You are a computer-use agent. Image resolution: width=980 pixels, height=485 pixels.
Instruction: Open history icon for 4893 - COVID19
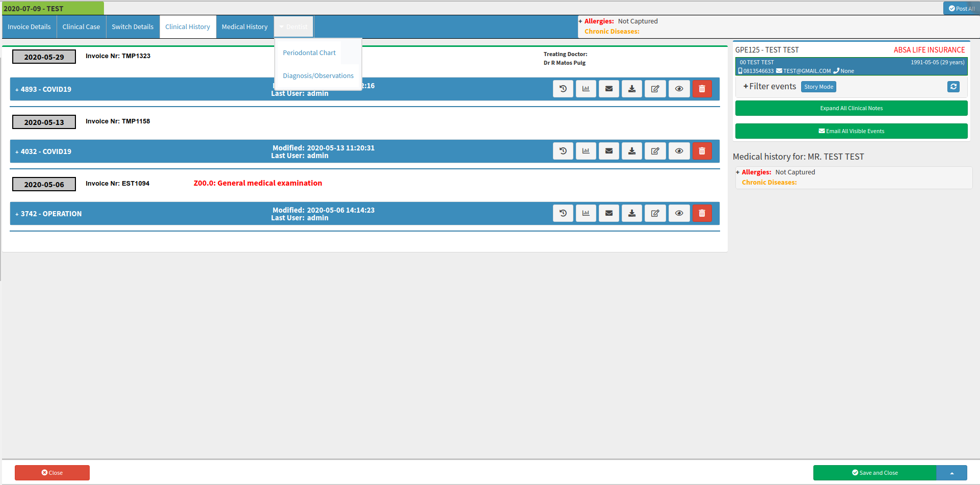tap(563, 89)
